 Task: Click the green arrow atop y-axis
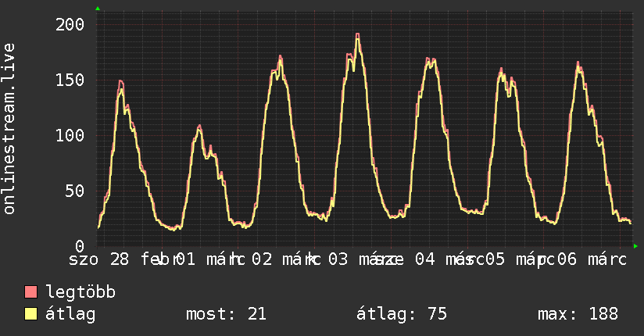tap(98, 9)
